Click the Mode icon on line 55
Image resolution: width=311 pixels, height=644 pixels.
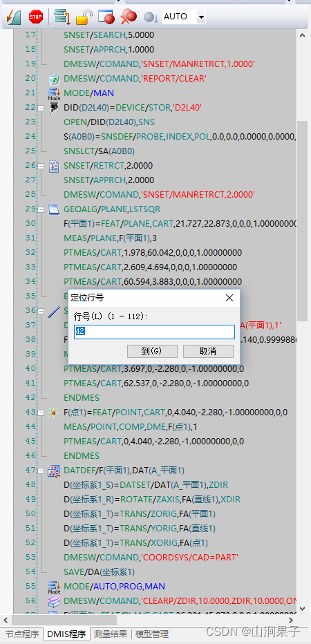tap(54, 587)
